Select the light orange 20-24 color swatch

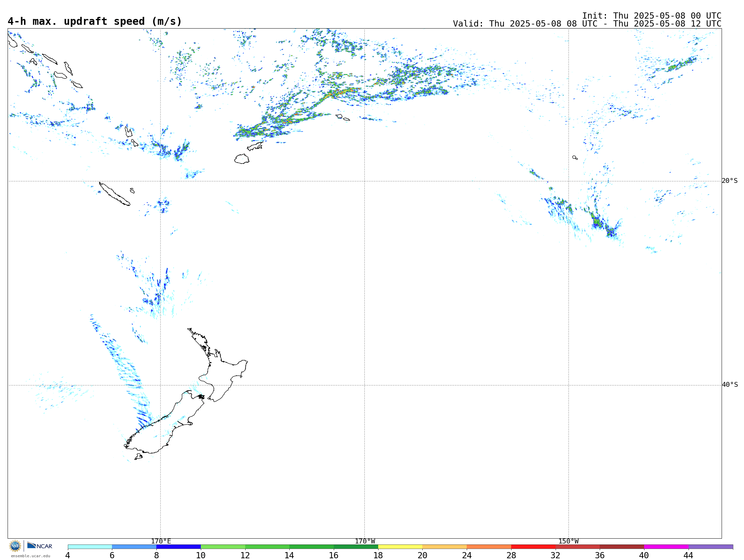point(445,547)
